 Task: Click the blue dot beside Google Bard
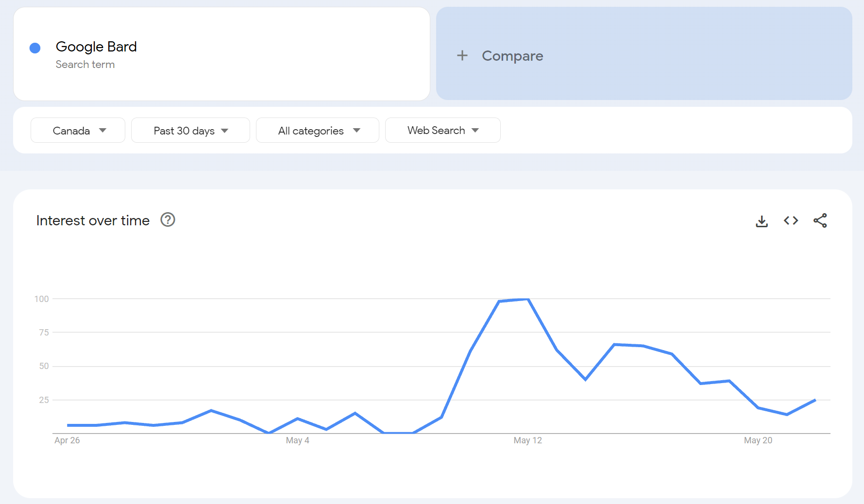35,48
